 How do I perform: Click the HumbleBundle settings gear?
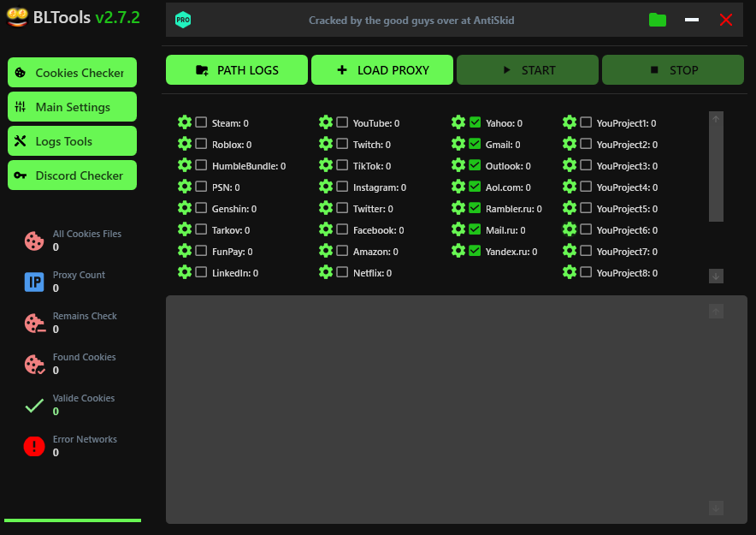(185, 165)
